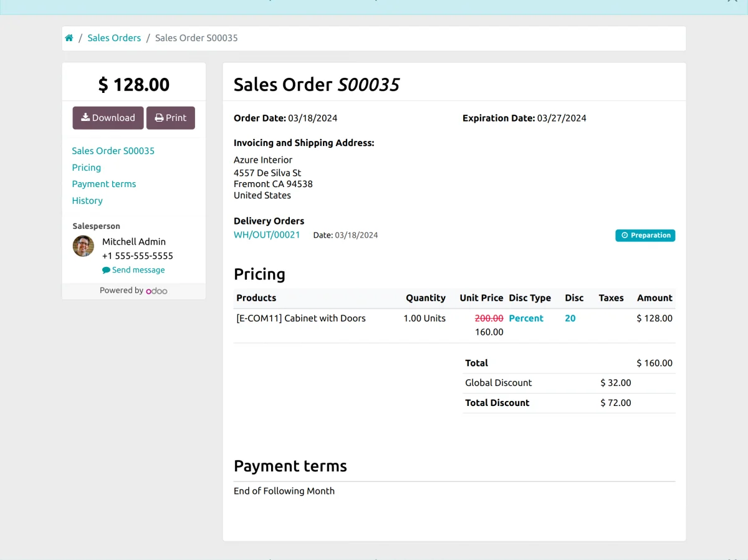This screenshot has height=560, width=748.
Task: Click the Print button
Action: click(170, 117)
